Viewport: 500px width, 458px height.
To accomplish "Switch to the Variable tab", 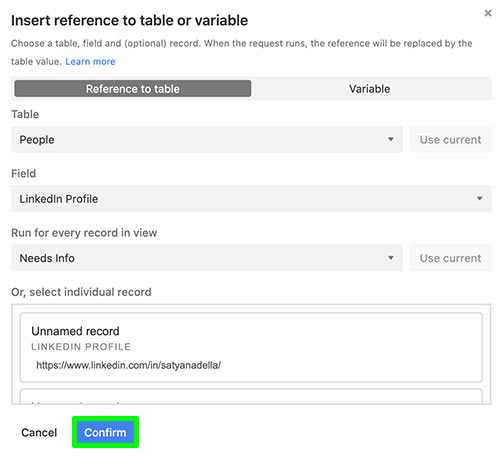I will tap(369, 89).
